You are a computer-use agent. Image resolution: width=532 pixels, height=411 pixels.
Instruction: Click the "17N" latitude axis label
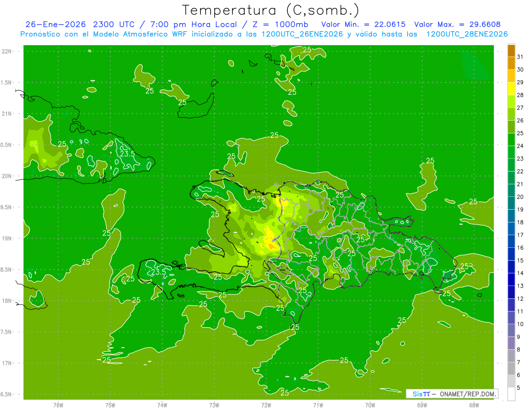point(6,363)
